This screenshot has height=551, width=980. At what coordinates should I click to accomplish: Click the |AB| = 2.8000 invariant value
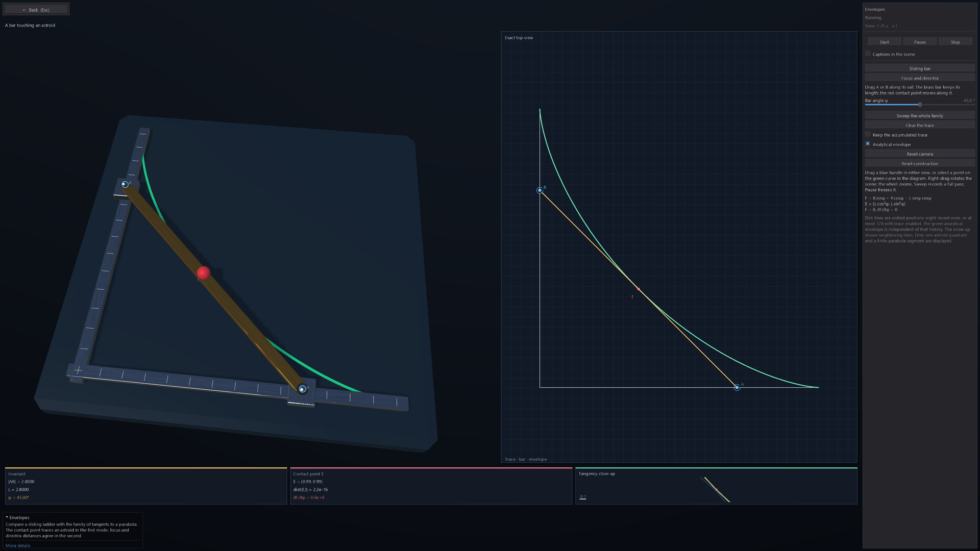tap(21, 482)
